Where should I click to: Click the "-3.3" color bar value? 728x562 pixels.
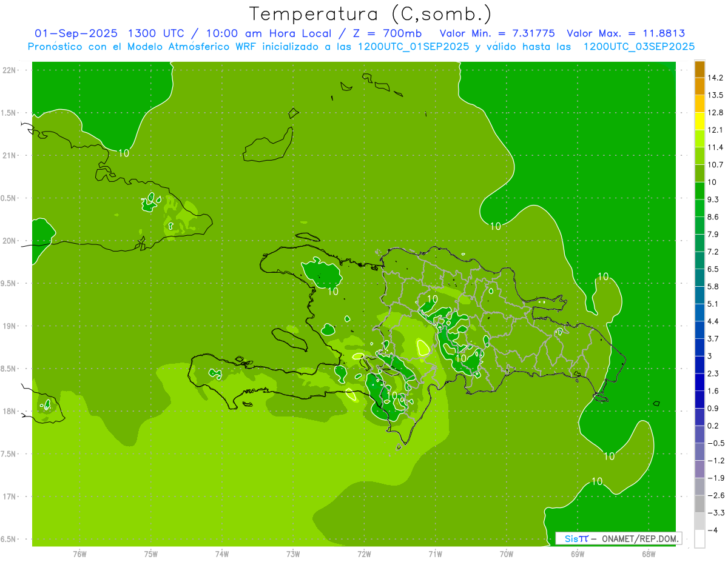pyautogui.click(x=716, y=512)
